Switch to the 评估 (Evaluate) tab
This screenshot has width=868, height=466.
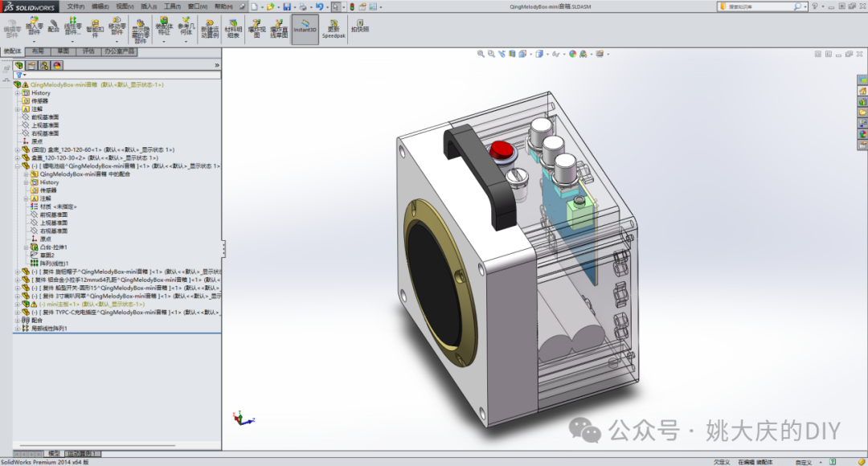(x=88, y=51)
